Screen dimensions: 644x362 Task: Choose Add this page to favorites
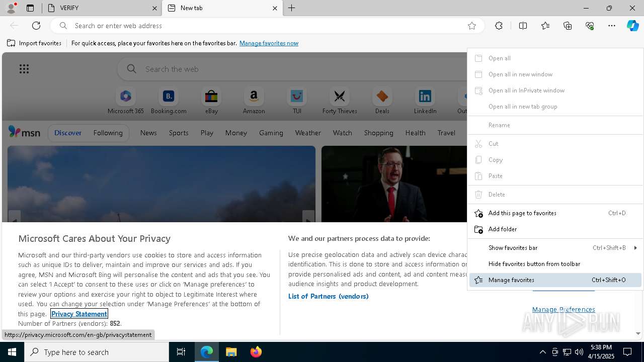[x=555, y=213]
